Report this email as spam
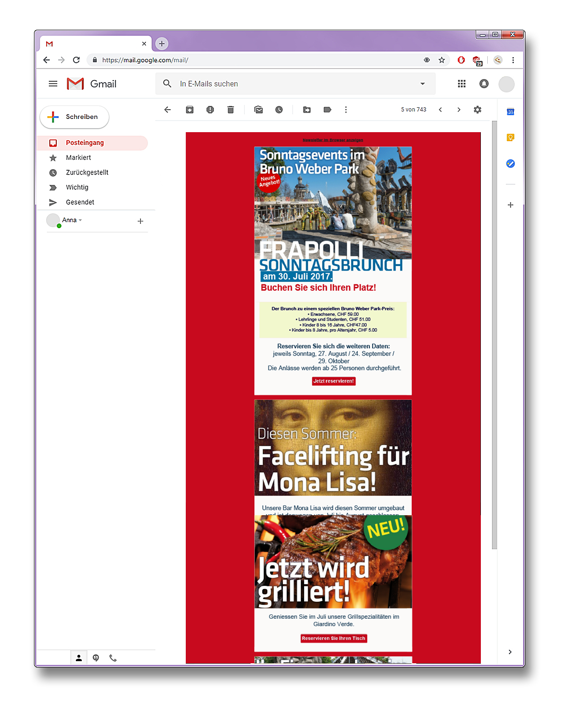 point(210,110)
